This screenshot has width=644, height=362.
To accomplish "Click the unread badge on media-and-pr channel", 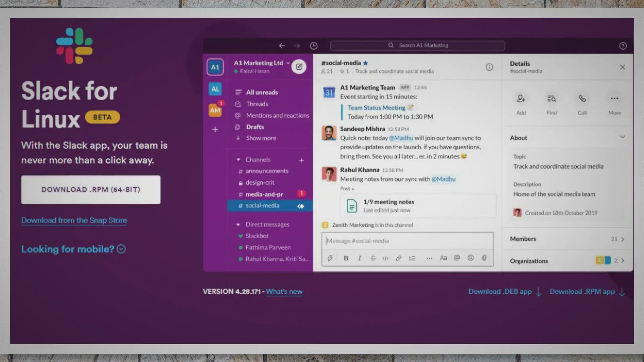I will click(x=301, y=193).
